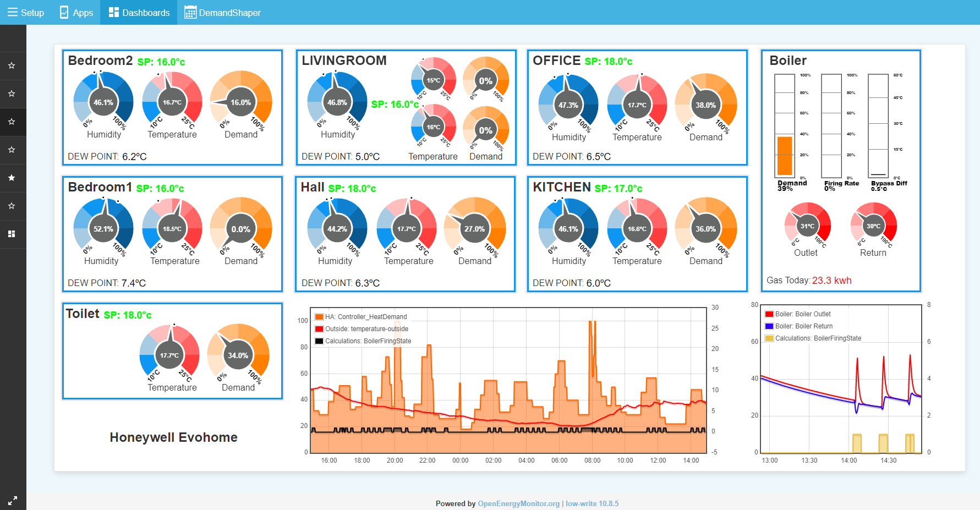Image resolution: width=980 pixels, height=510 pixels.
Task: Click the Hall Humidity gauge showing 44.2%
Action: 337,229
